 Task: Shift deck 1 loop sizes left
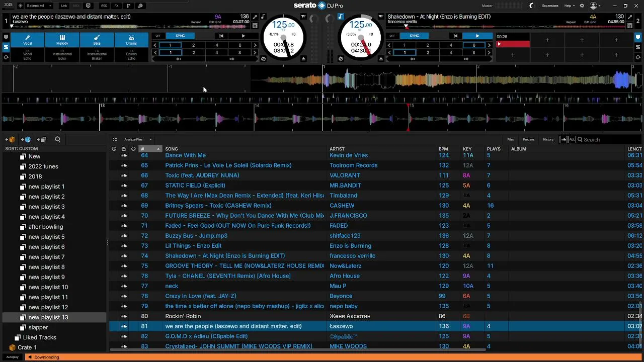[x=155, y=45]
